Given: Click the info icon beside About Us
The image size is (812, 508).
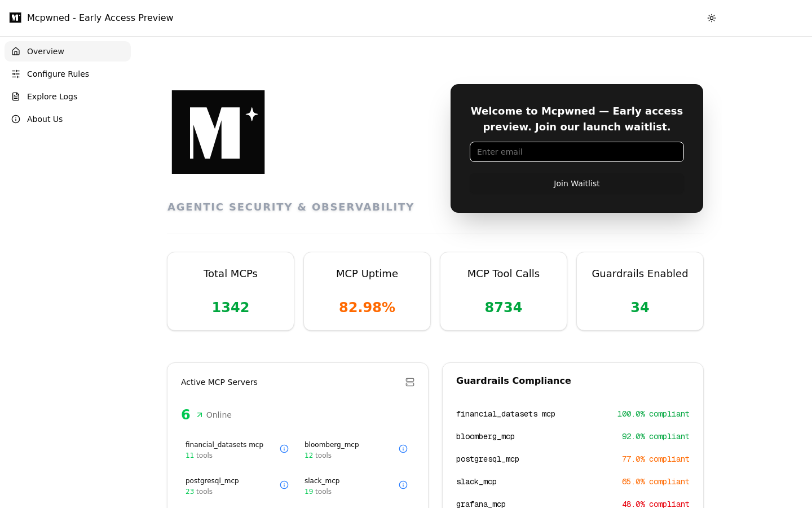Looking at the screenshot, I should (16, 119).
